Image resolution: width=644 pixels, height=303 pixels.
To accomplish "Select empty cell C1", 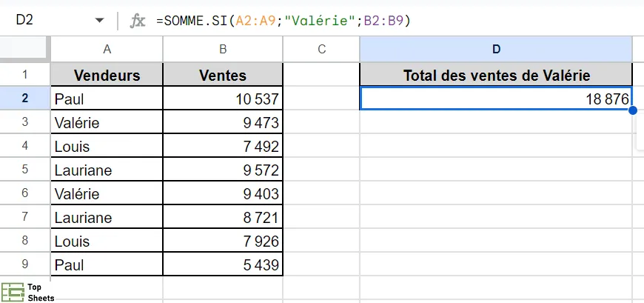I will point(321,75).
